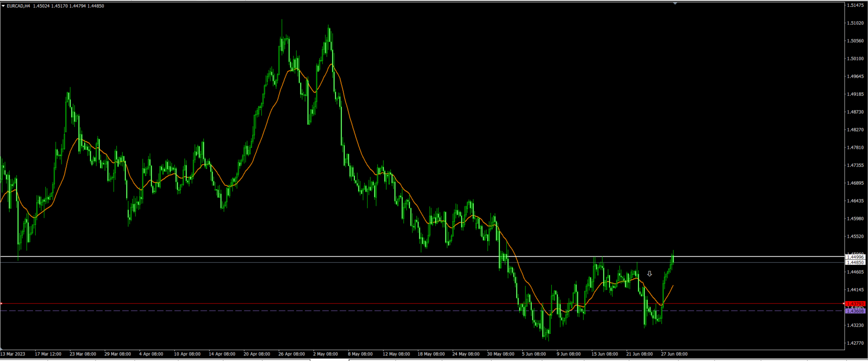Click the 1.51020 price scale label
868x361 pixels.
click(855, 23)
